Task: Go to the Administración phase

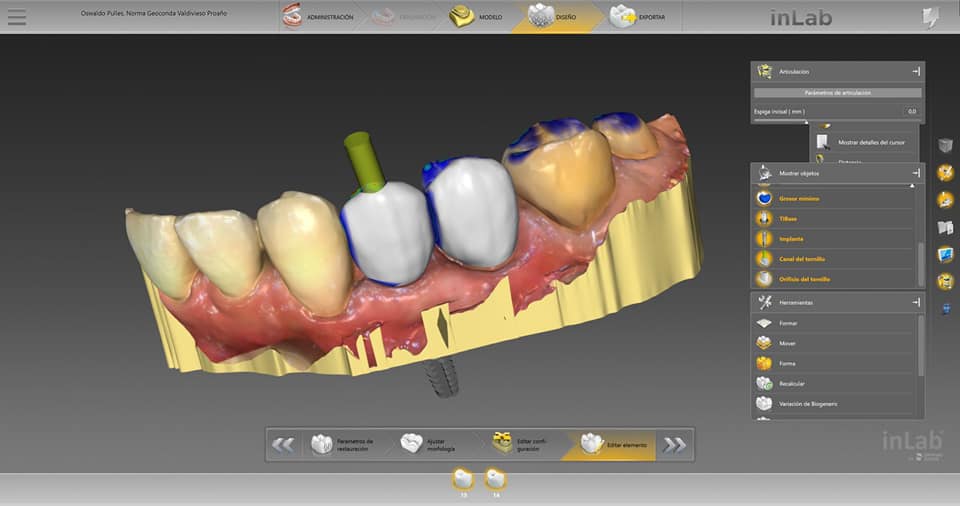Action: [x=318, y=17]
